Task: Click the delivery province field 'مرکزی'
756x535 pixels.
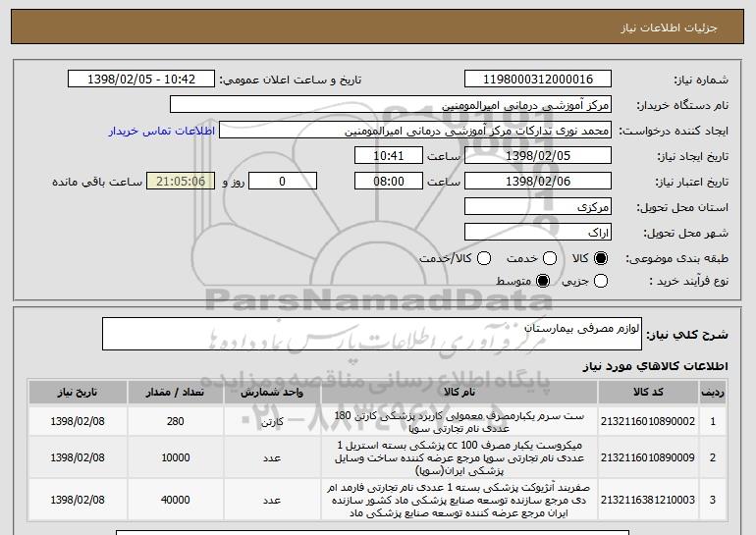Action: point(538,207)
